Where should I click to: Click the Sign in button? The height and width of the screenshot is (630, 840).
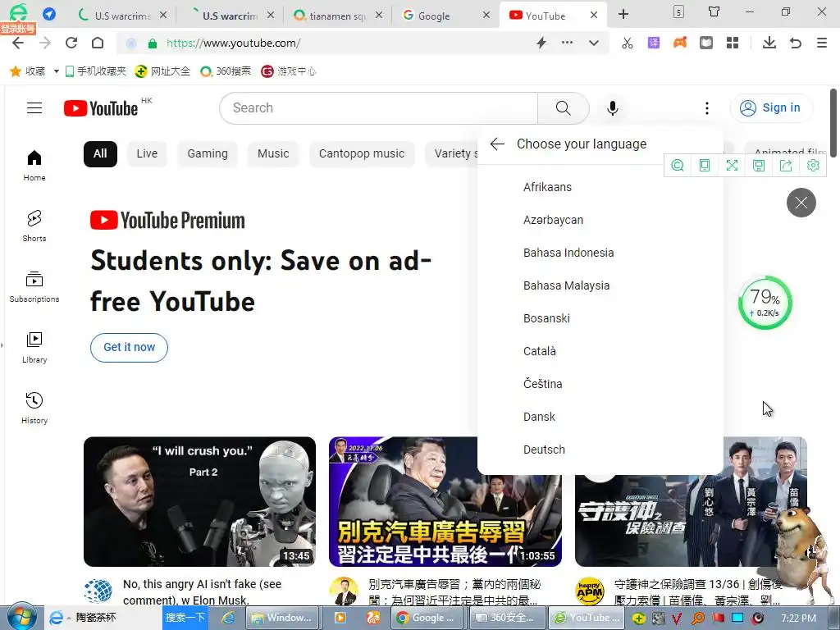click(x=771, y=108)
